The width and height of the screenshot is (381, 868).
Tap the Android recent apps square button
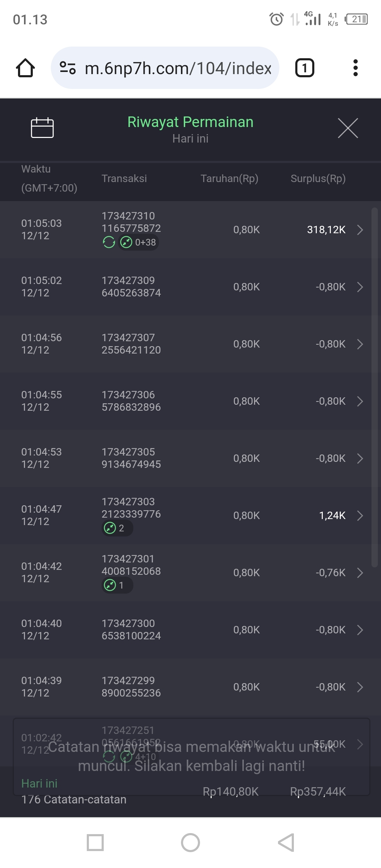point(95,843)
